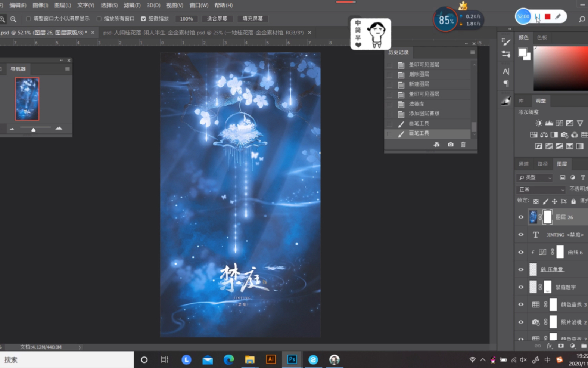The height and width of the screenshot is (368, 588).
Task: Open the Character panel icon
Action: pos(506,71)
